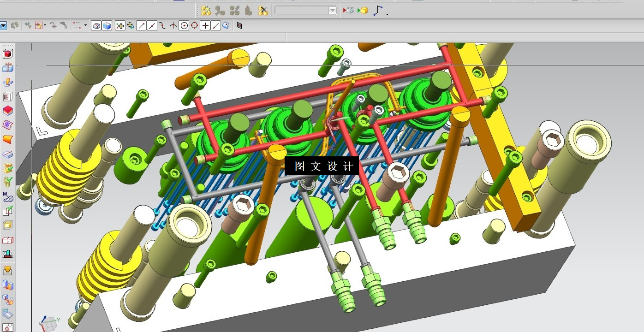Screen dimensions: 644x332
Task: Toggle existing point plus snap
Action: 205,26
